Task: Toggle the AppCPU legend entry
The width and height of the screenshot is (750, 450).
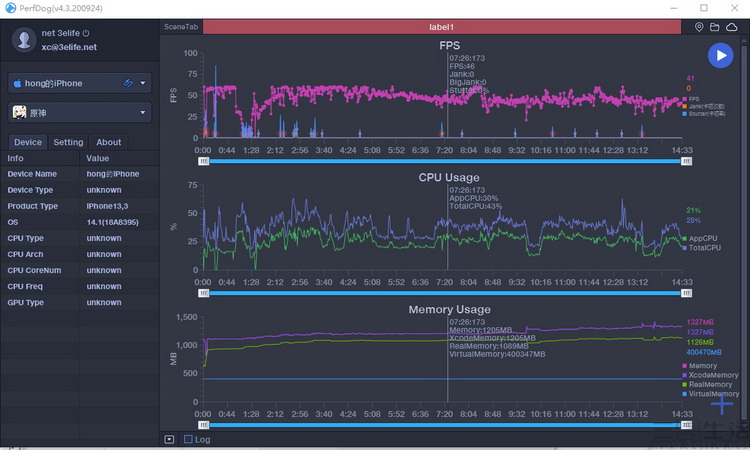Action: tap(699, 238)
